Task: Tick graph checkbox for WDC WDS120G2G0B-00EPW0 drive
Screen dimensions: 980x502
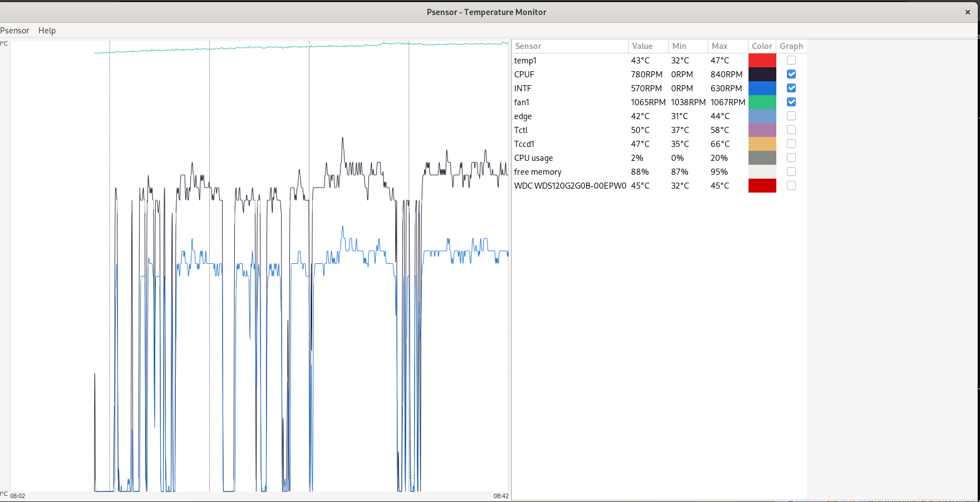Action: [791, 185]
